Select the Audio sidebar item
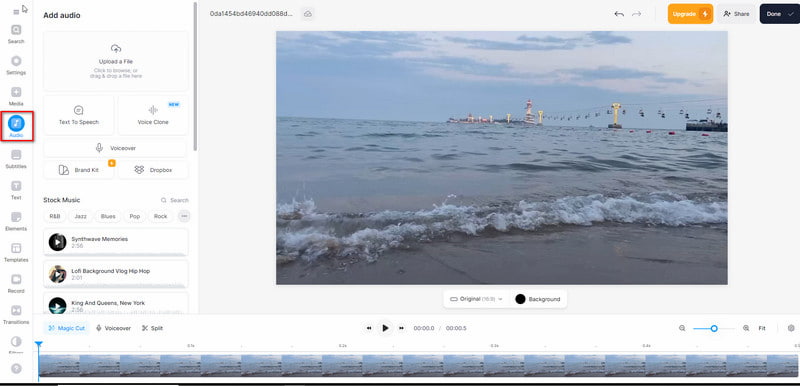This screenshot has width=800, height=386. [16, 127]
